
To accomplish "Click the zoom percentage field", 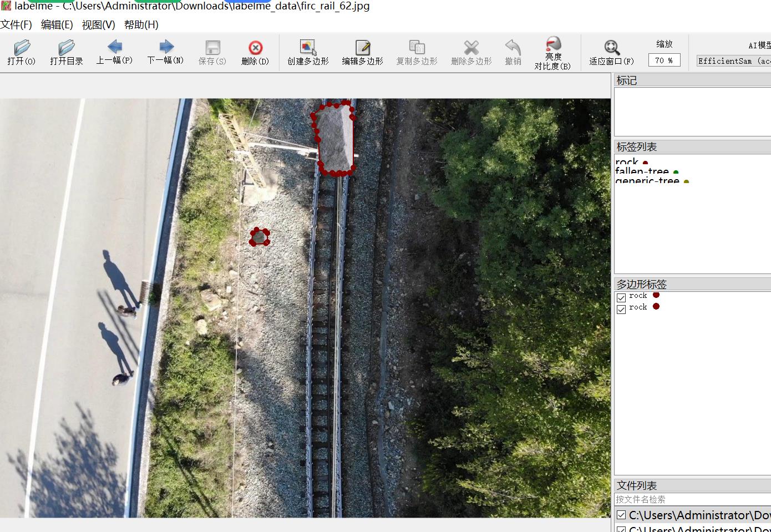I will point(663,60).
